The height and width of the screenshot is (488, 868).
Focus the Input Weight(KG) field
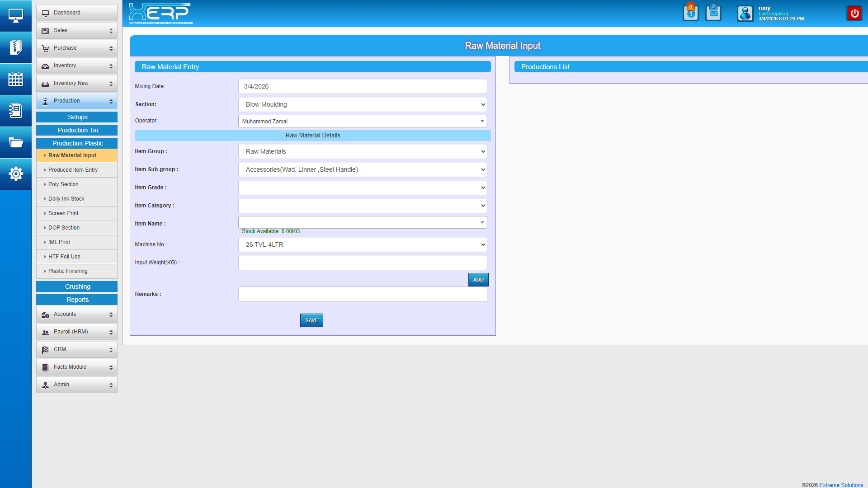pyautogui.click(x=362, y=263)
